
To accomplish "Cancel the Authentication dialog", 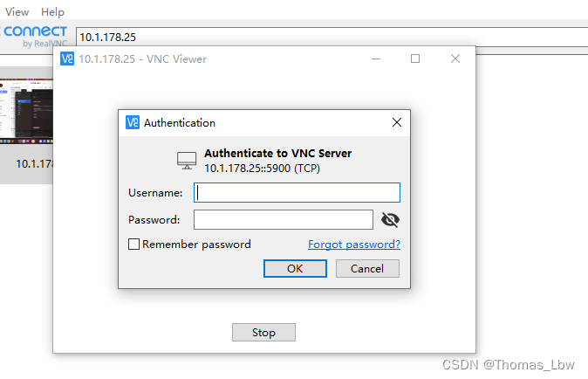I will pyautogui.click(x=367, y=269).
